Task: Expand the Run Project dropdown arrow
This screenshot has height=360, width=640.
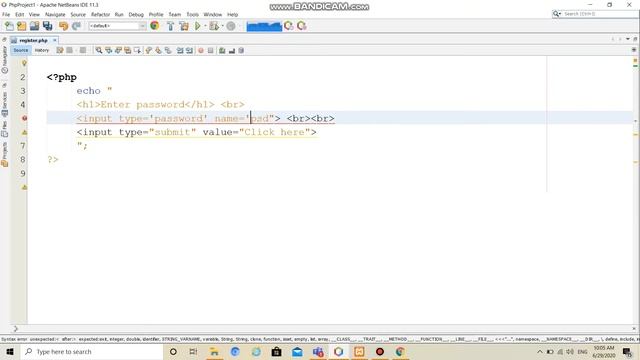Action: click(205, 26)
